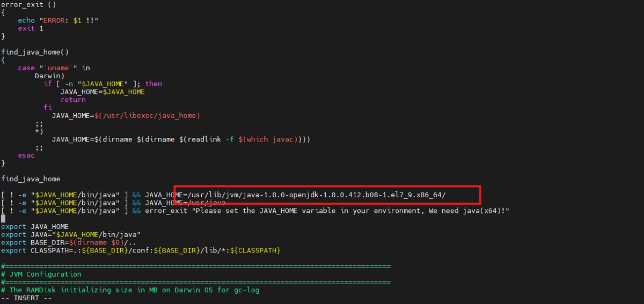The image size is (644, 304).
Task: Click the export CLASSPATH line
Action: pyautogui.click(x=141, y=250)
